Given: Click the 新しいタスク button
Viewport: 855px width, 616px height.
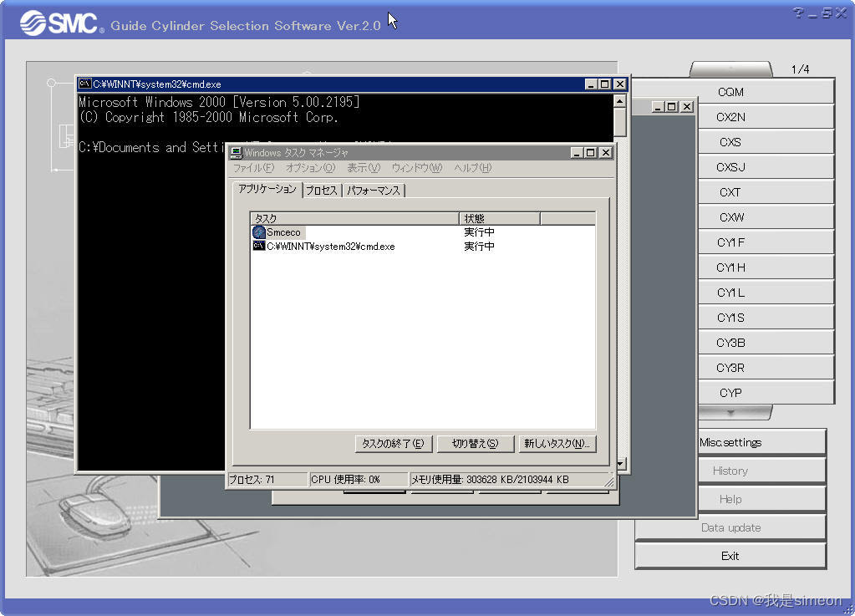Looking at the screenshot, I should 557,444.
